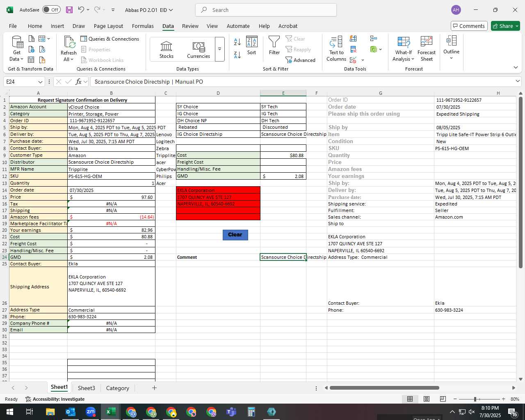
Task: Click the Flash Fill icon
Action: [353, 39]
